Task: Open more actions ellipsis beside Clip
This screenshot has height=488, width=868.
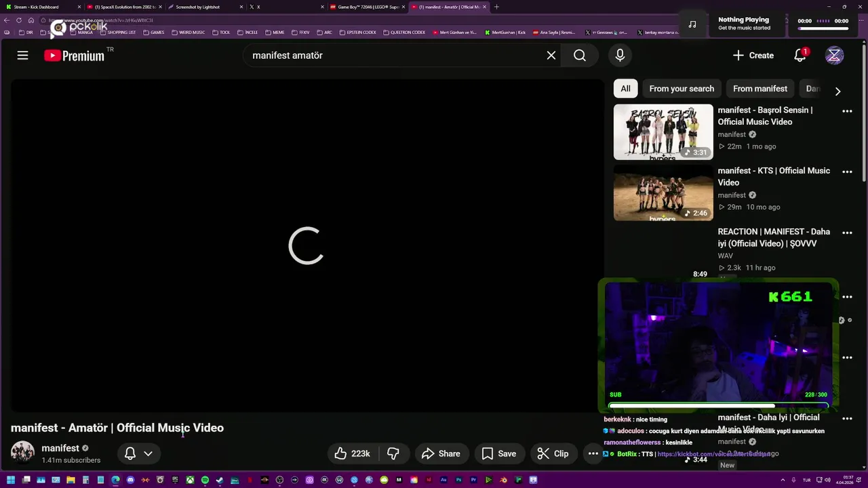Action: pos(593,453)
